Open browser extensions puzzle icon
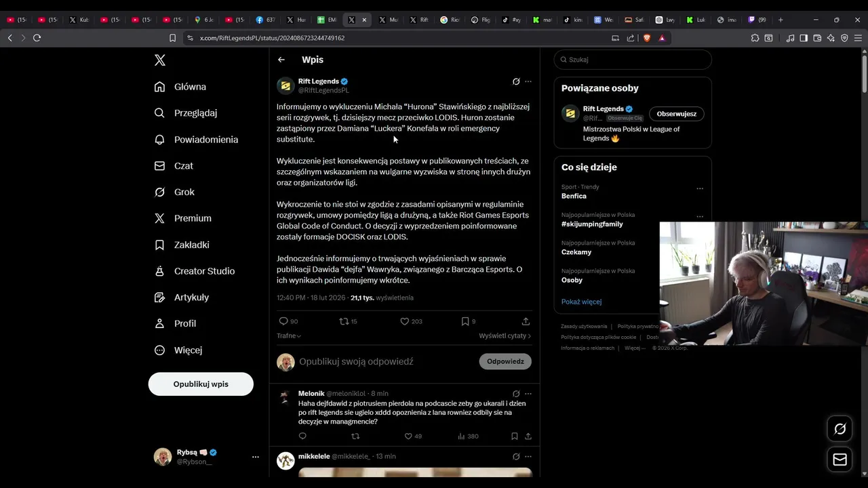 [x=755, y=38]
